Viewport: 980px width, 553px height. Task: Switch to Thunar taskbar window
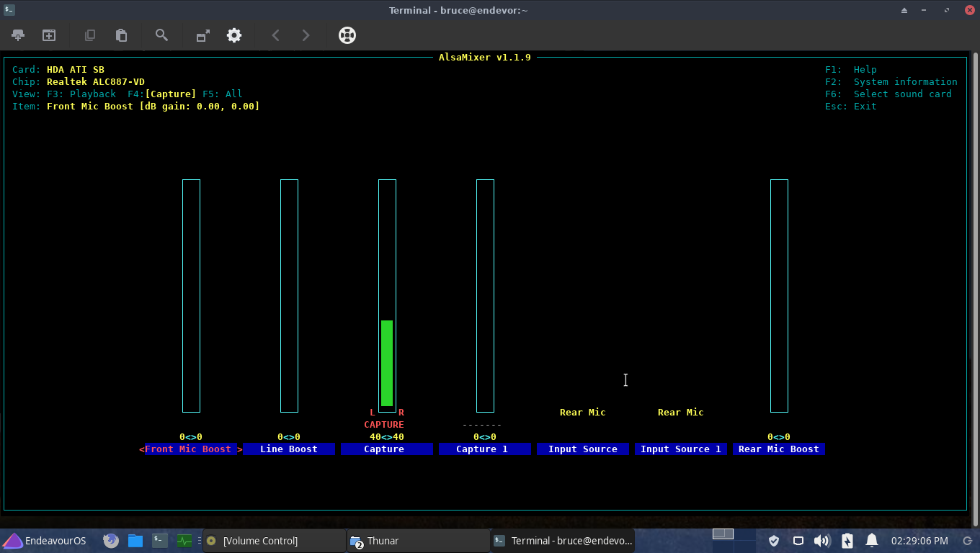tap(418, 541)
